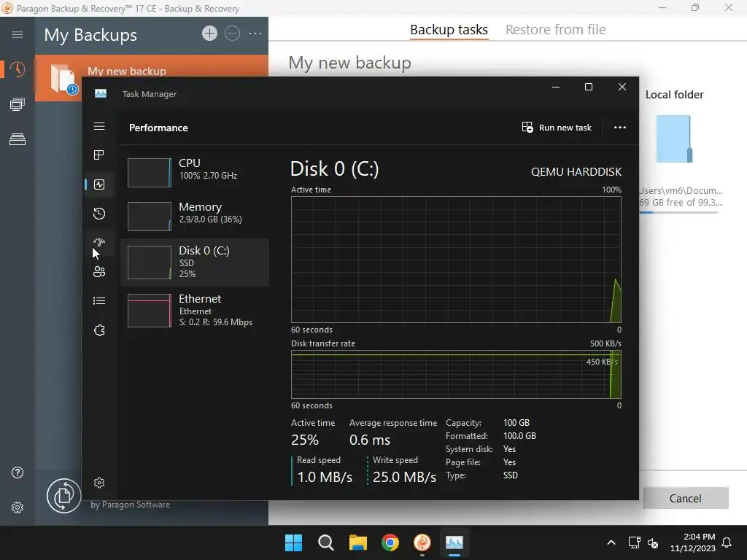Select Memory performance item
This screenshot has height=560, width=747.
point(194,216)
